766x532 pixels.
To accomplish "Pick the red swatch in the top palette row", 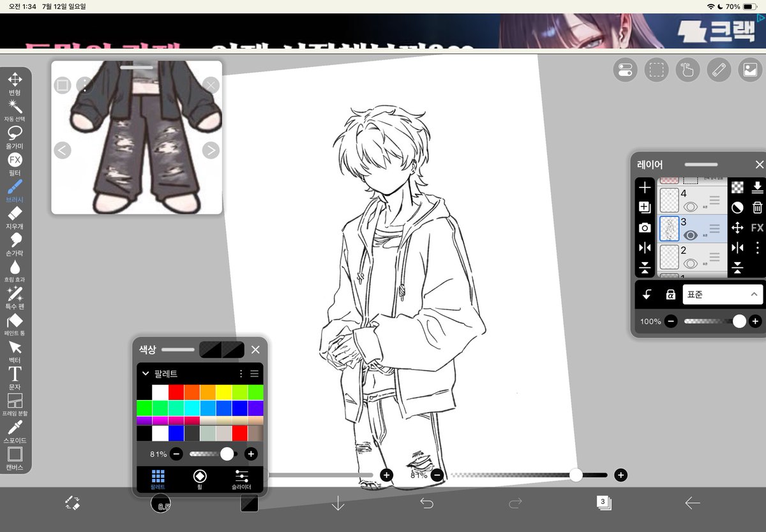I will click(x=176, y=392).
